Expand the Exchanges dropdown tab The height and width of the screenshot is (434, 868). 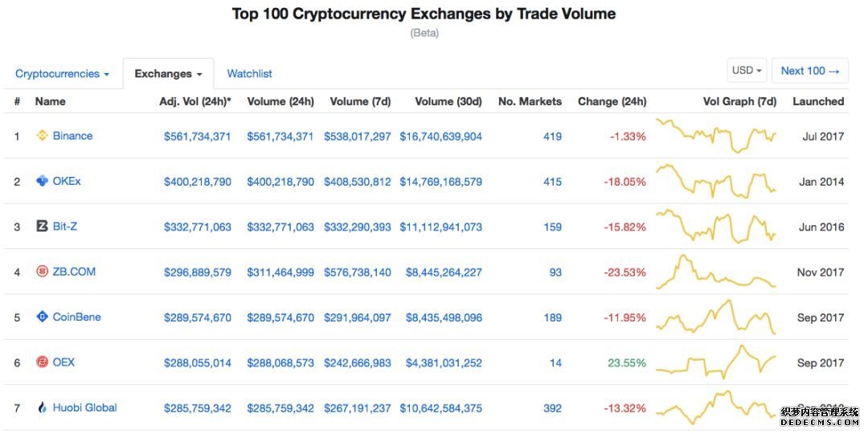pos(168,74)
